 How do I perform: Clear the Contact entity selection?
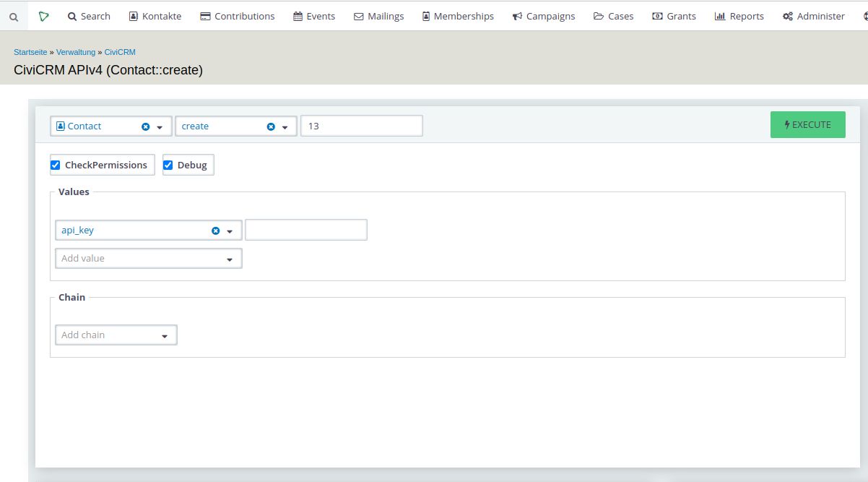(x=145, y=126)
